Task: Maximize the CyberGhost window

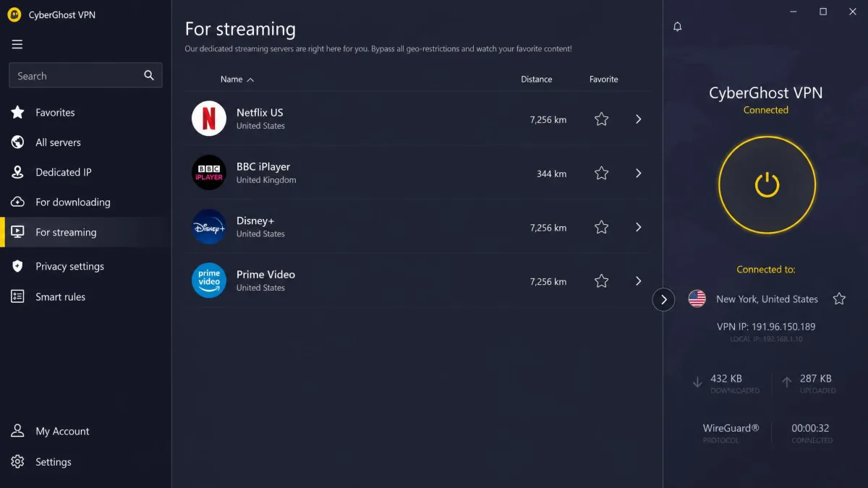Action: (823, 12)
